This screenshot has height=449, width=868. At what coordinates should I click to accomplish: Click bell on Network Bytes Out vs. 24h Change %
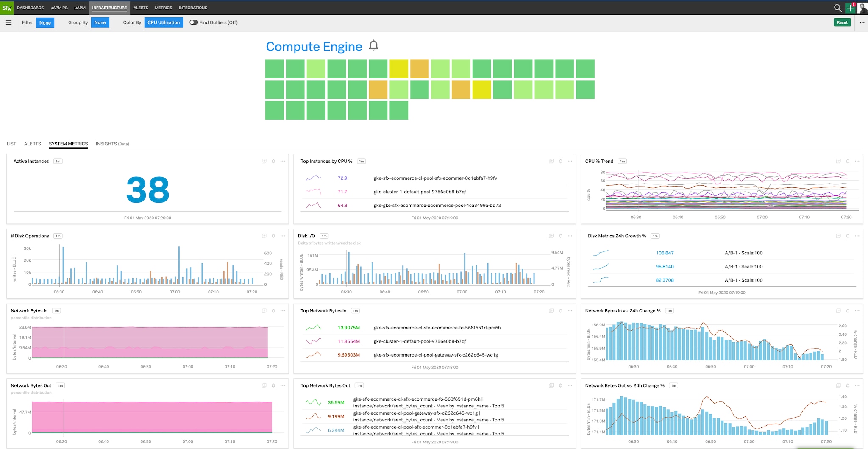(x=848, y=385)
